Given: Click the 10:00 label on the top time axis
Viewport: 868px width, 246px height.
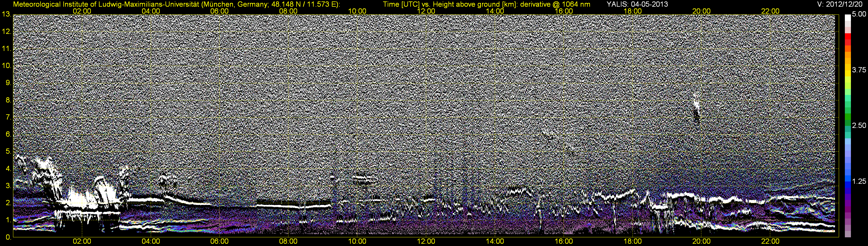Looking at the screenshot, I should (x=357, y=11).
